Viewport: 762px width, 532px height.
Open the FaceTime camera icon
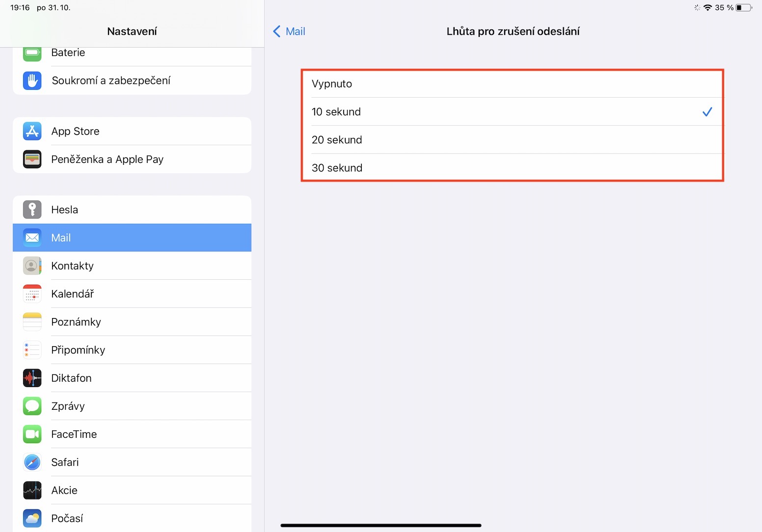pos(32,434)
